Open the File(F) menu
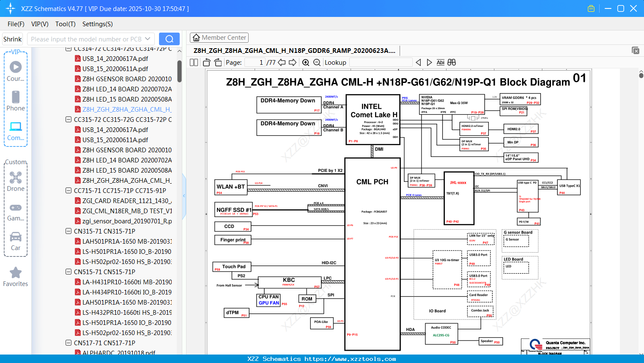Screen dimensions: 644x363 coord(16,24)
